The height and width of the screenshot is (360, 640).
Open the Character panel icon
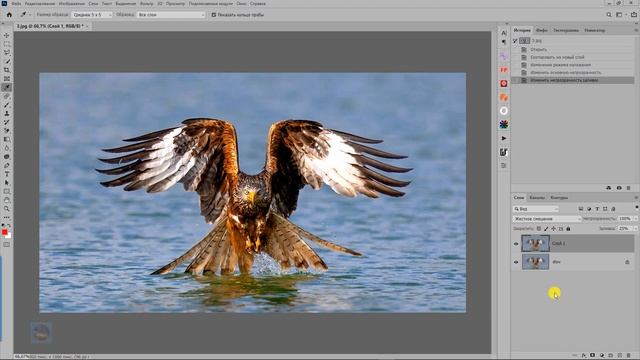504,33
